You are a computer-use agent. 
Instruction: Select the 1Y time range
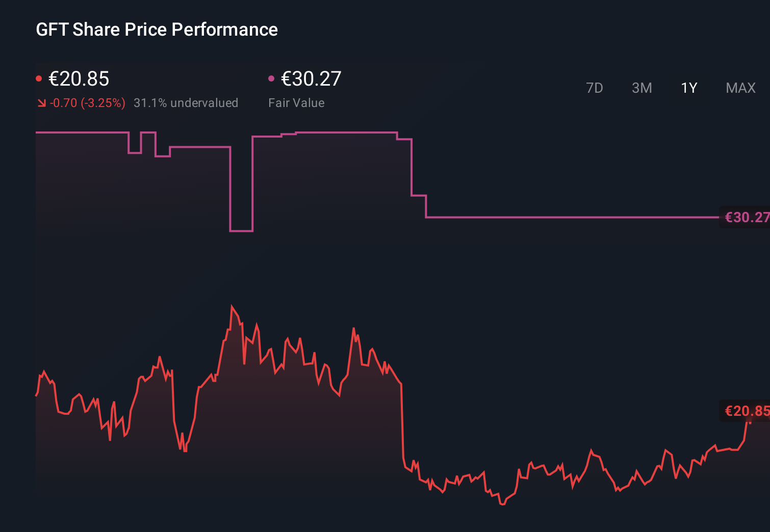688,88
